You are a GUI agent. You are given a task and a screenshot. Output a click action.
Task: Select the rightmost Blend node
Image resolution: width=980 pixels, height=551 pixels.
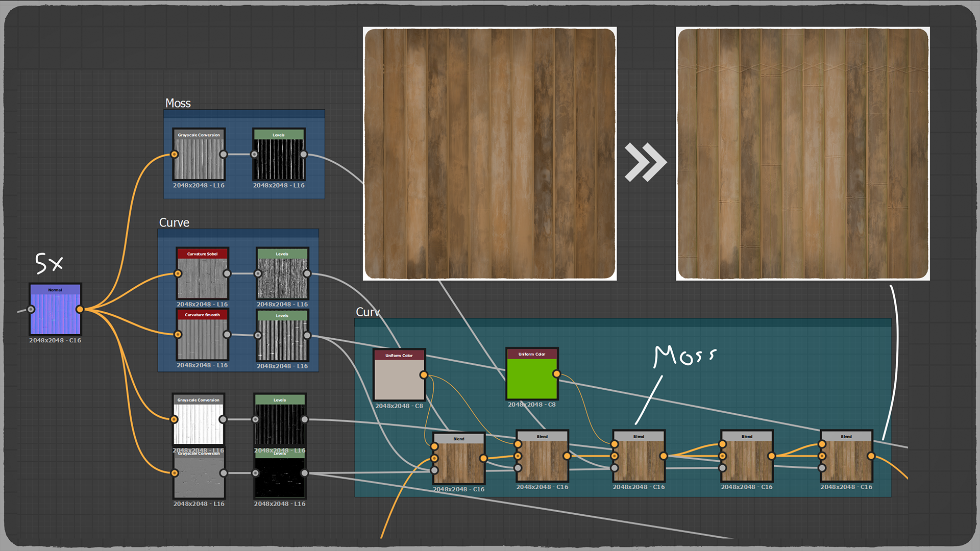(x=846, y=457)
